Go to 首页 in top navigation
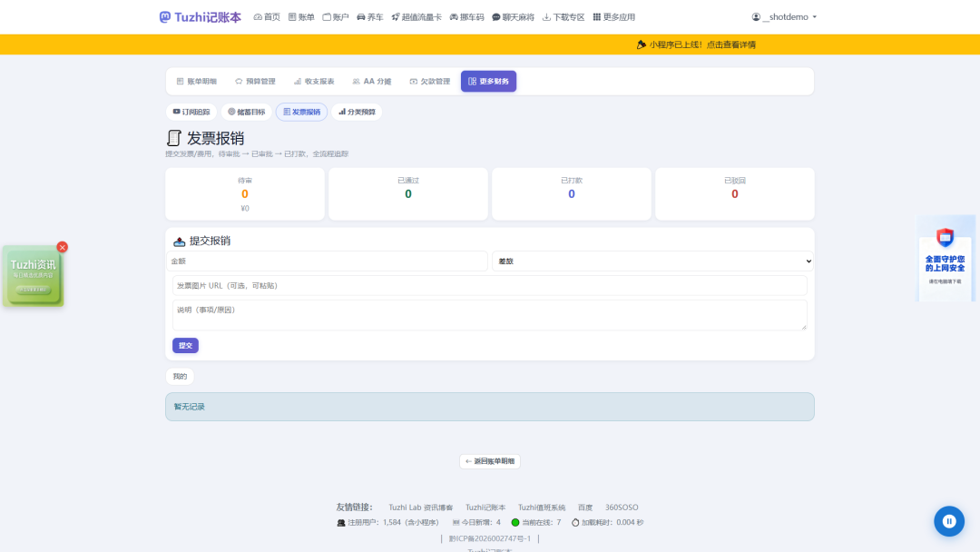 point(267,17)
